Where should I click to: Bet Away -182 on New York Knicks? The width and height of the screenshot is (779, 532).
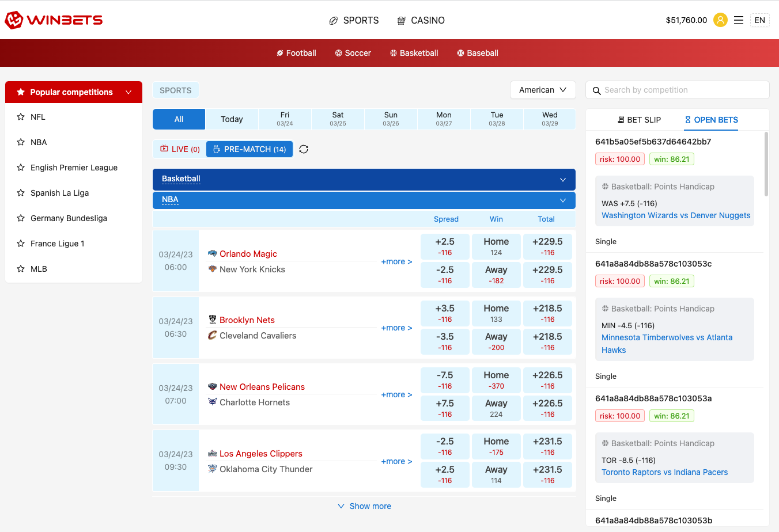(x=496, y=275)
